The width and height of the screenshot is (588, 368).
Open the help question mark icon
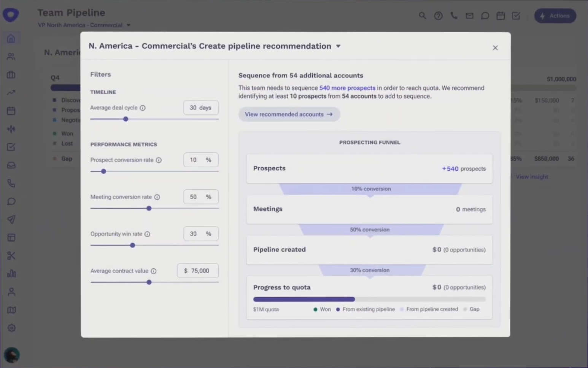coord(438,16)
